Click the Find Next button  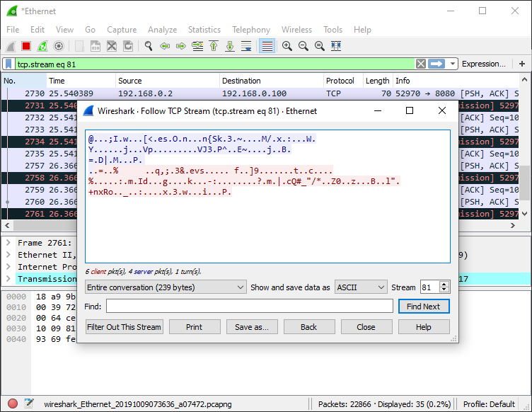click(424, 307)
